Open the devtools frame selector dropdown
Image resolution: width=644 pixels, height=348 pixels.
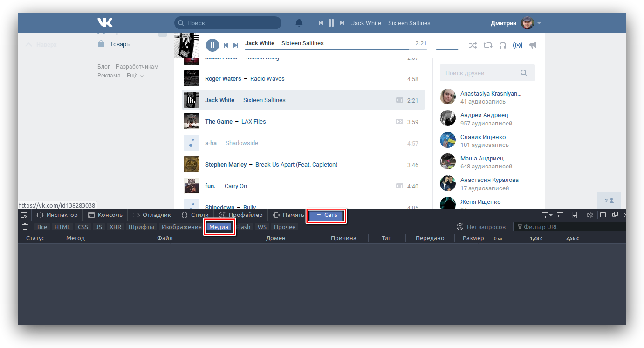[x=547, y=215]
